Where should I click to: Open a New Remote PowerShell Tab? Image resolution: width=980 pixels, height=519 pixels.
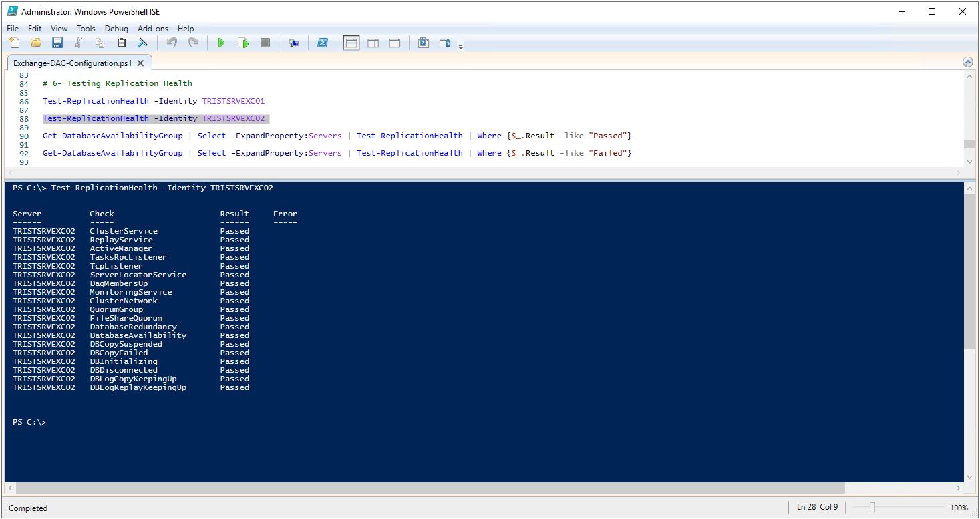tap(293, 43)
